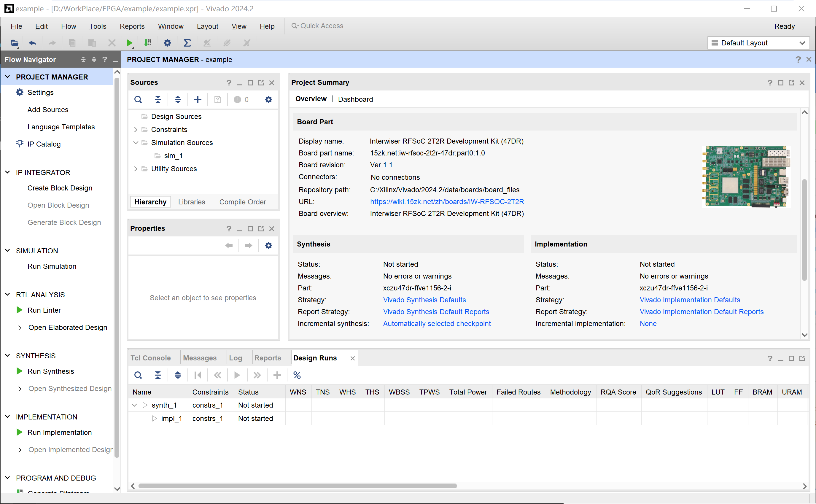Open help for Sources panel
This screenshot has width=816, height=504.
[229, 83]
